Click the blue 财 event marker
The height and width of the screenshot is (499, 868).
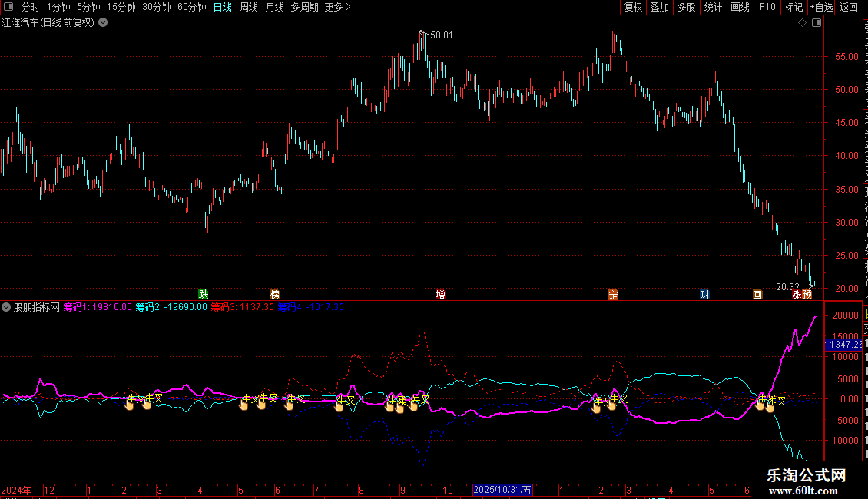click(x=704, y=294)
